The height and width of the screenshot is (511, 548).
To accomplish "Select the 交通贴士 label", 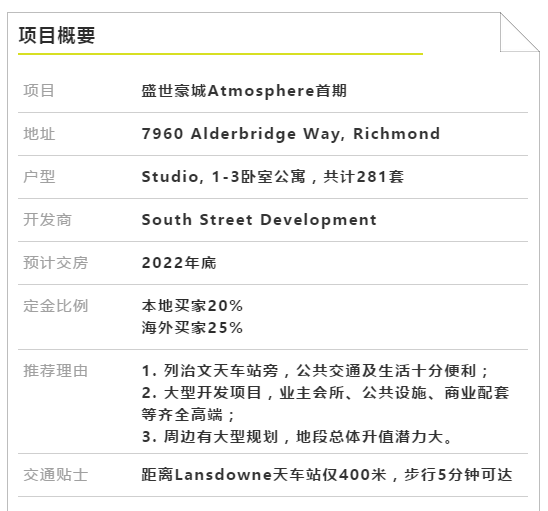I will pos(56,475).
